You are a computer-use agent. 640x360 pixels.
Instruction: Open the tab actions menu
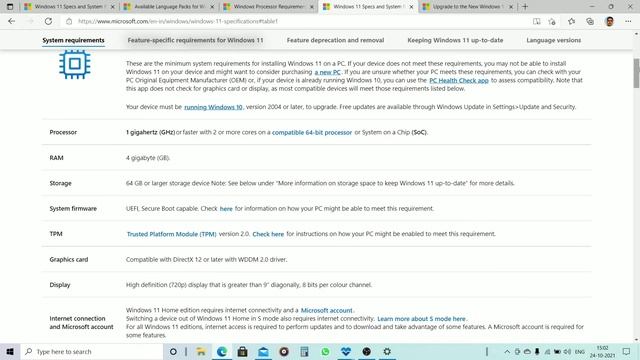click(10, 7)
